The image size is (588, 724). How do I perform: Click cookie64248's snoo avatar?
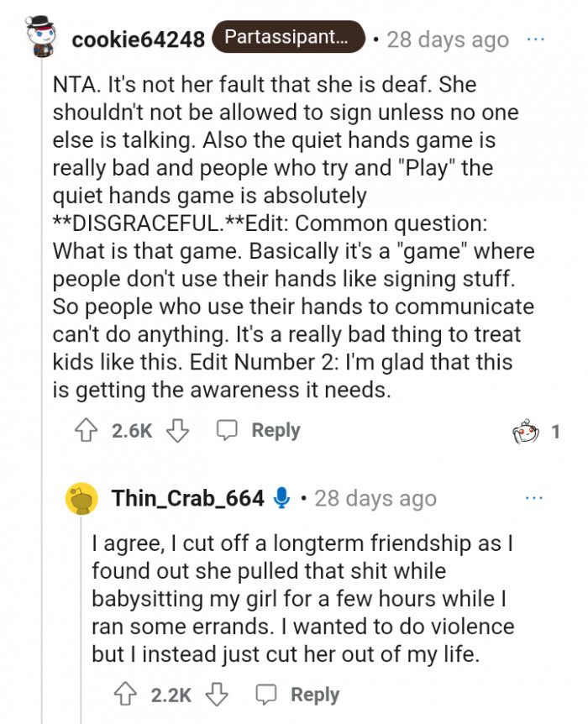point(40,38)
